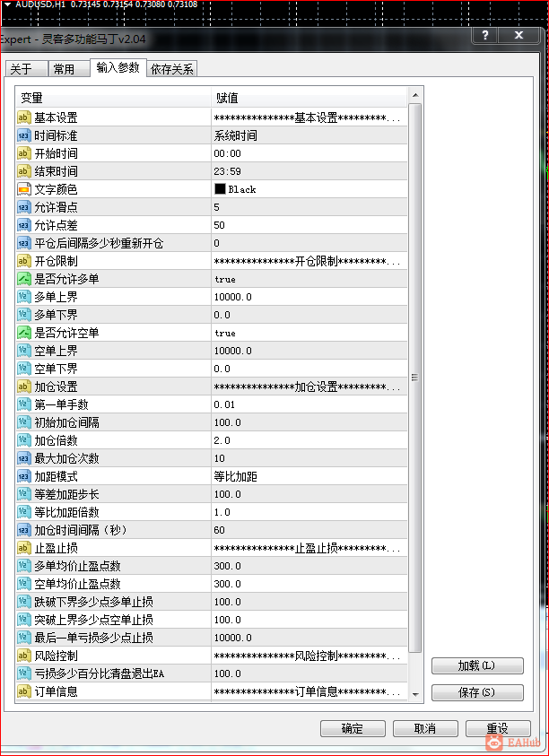This screenshot has width=549, height=756.
Task: Select the 等比加距倍数 row label
Action: (x=66, y=512)
